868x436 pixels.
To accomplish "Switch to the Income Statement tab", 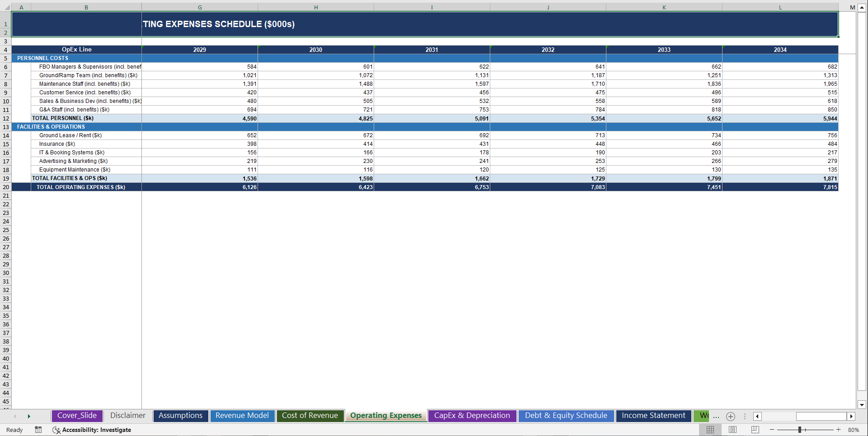I will (x=653, y=415).
